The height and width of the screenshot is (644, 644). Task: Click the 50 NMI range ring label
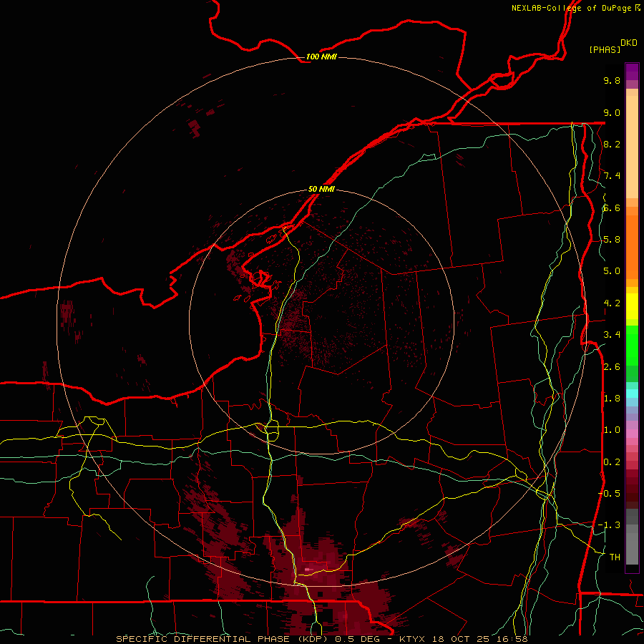click(321, 189)
